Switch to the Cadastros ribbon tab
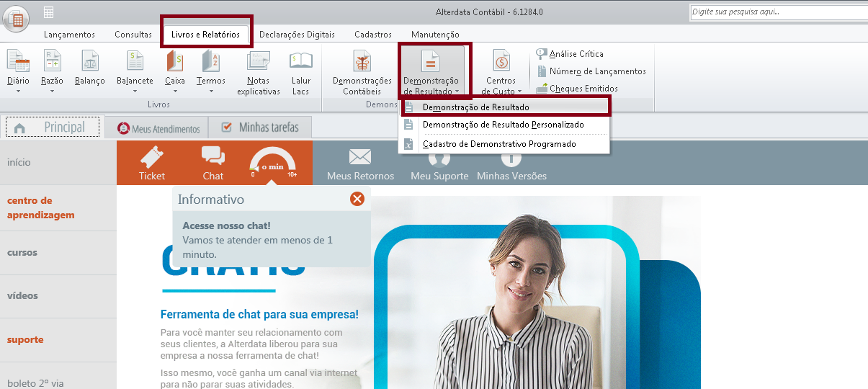This screenshot has width=868, height=389. 373,35
